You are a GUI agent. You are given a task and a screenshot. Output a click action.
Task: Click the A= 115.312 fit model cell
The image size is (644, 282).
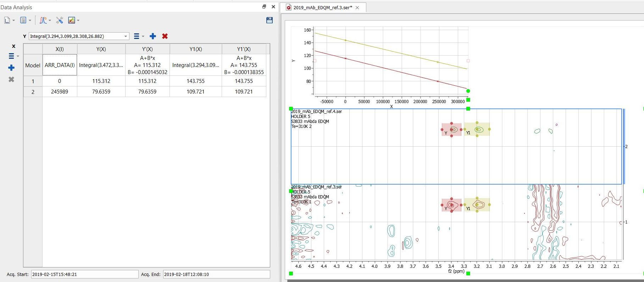(x=147, y=65)
